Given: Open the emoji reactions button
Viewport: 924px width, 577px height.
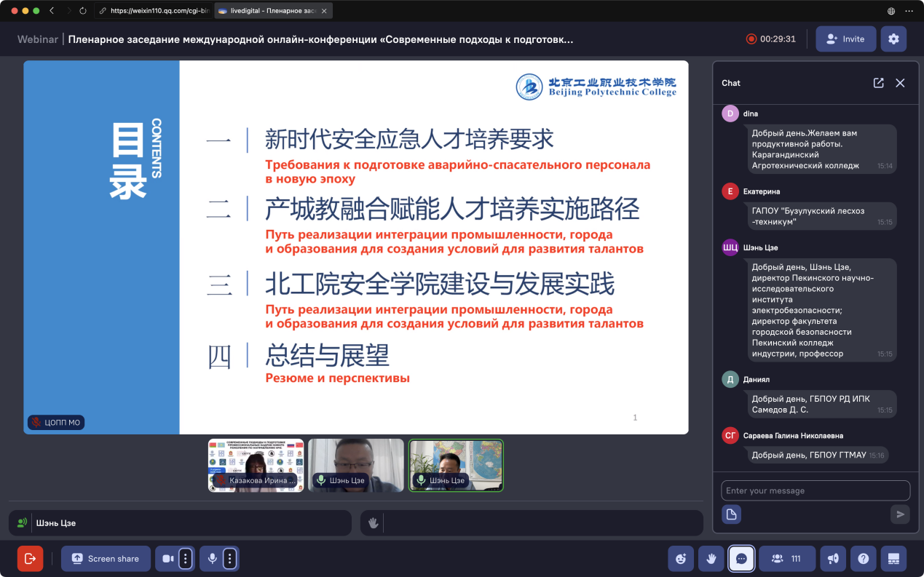Looking at the screenshot, I should (x=681, y=559).
